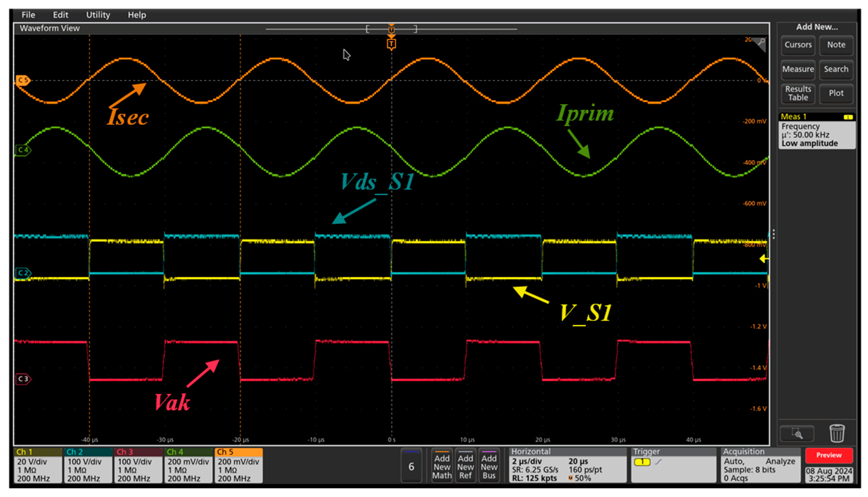
Task: Click the trigger position T marker
Action: (391, 44)
